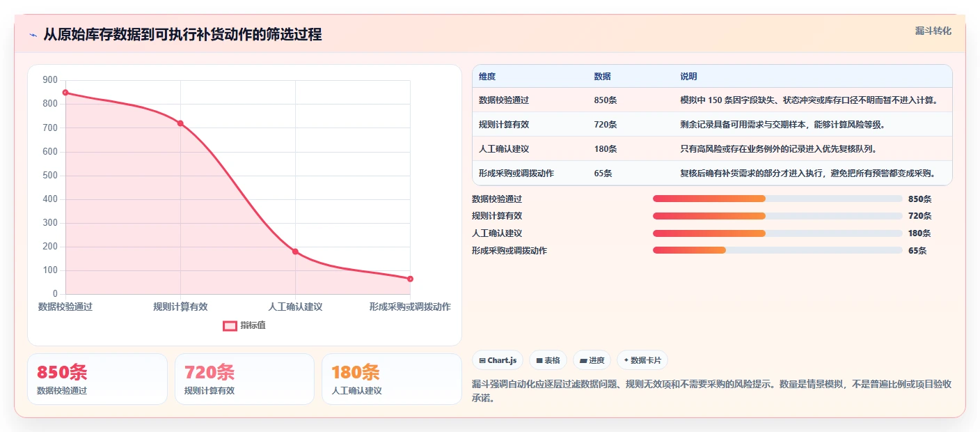The width and height of the screenshot is (980, 432).
Task: Click the table note starting 剩余记录具备可用需求
Action: tap(782, 125)
